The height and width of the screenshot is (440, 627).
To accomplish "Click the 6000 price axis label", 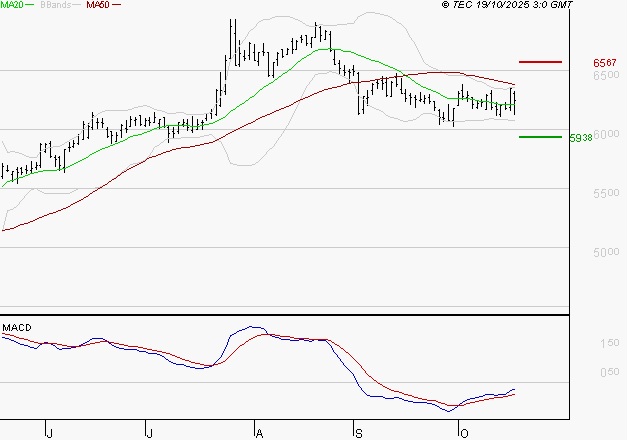I will (x=607, y=134).
